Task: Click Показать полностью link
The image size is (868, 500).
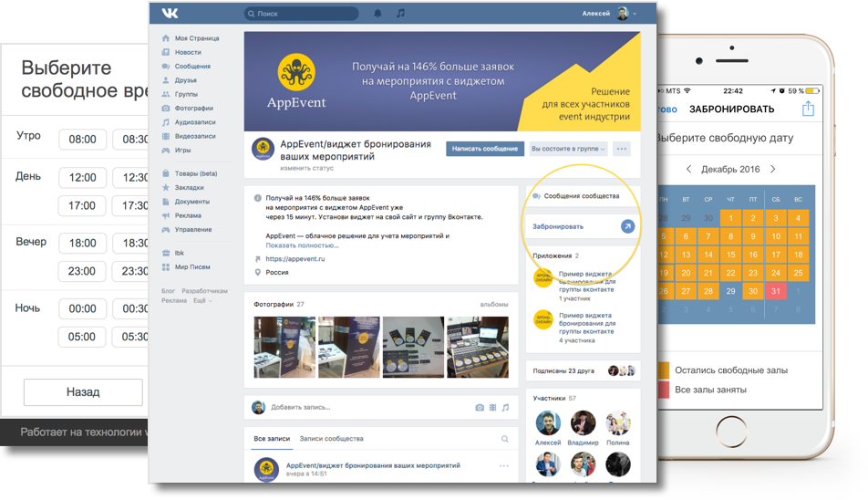Action: 302,245
